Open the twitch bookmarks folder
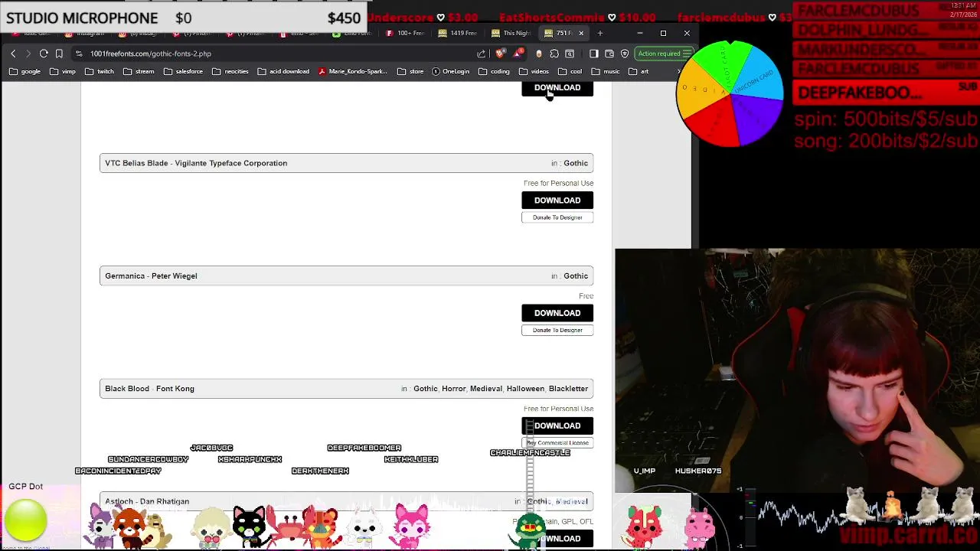Viewport: 980px width, 551px height. [100, 71]
